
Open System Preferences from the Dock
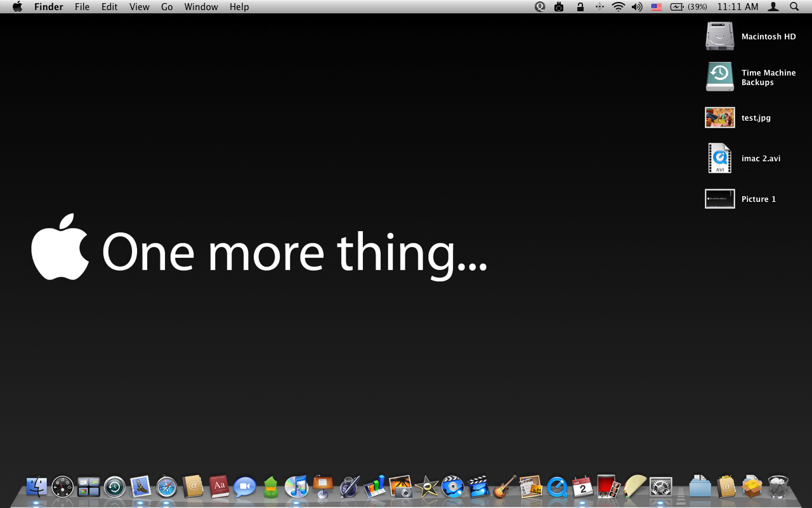(661, 487)
